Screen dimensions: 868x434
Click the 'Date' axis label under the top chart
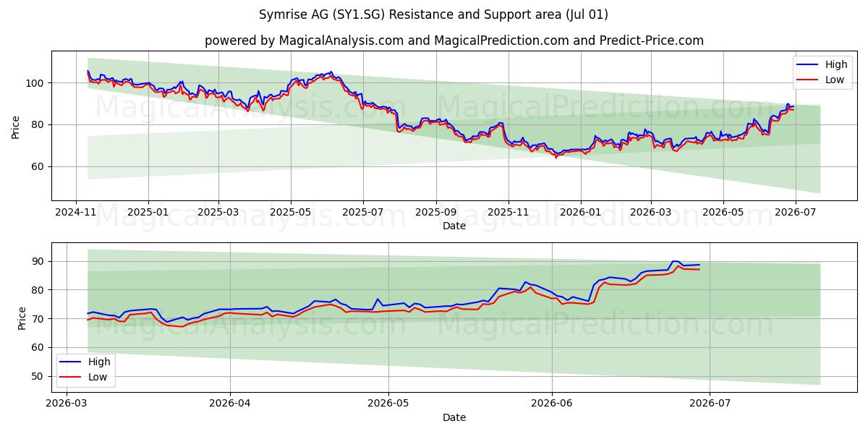(x=454, y=226)
